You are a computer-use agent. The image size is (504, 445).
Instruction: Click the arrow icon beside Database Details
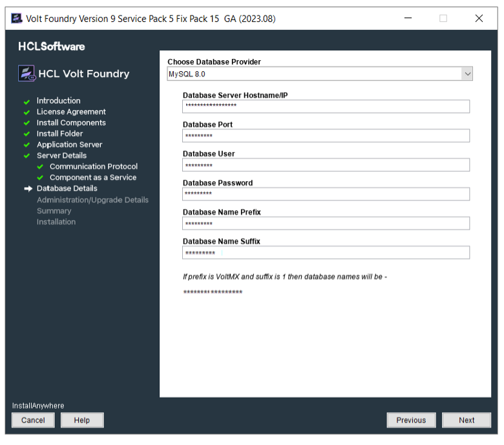click(28, 189)
